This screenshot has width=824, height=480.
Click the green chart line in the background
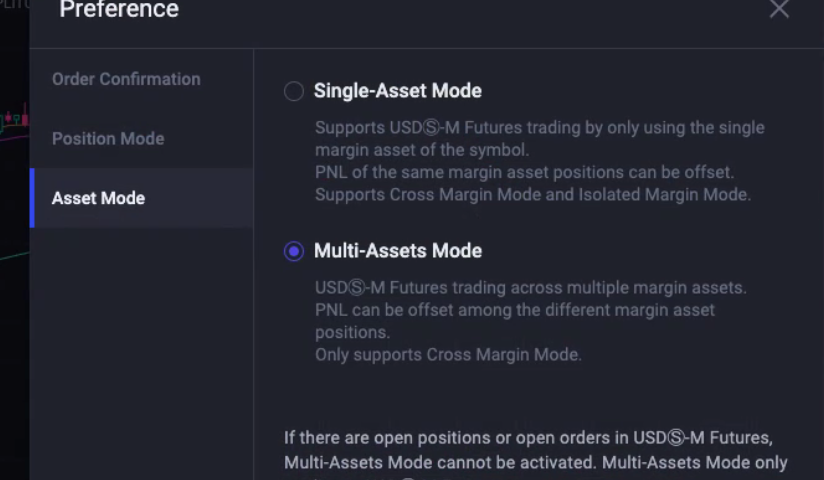[x=14, y=256]
